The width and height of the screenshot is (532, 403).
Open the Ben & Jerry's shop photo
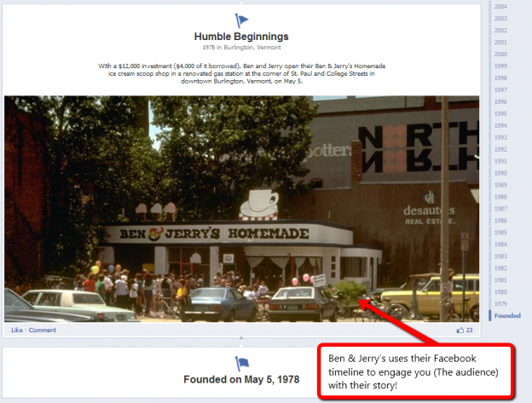pyautogui.click(x=241, y=209)
